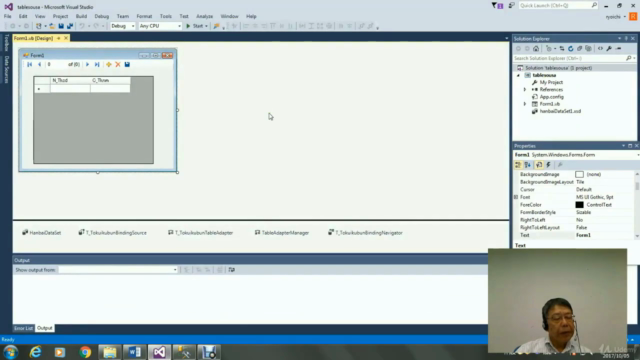Switch to the Output tab at the bottom
The height and width of the screenshot is (360, 640).
[44, 328]
